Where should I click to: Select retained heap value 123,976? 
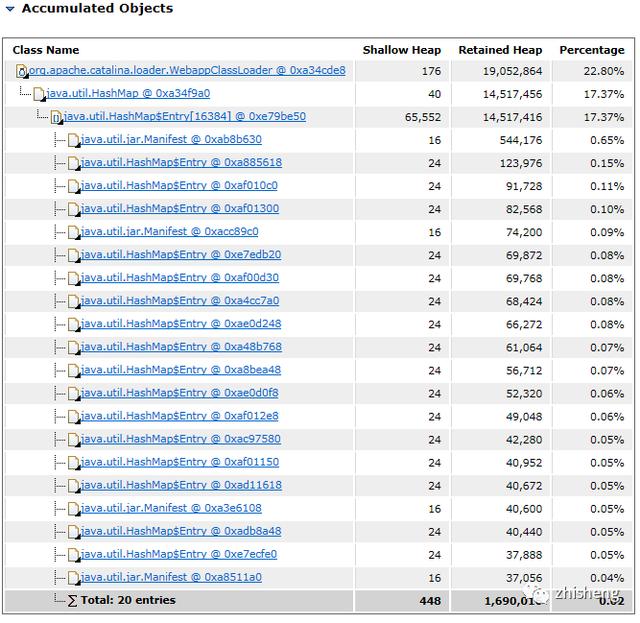click(521, 163)
